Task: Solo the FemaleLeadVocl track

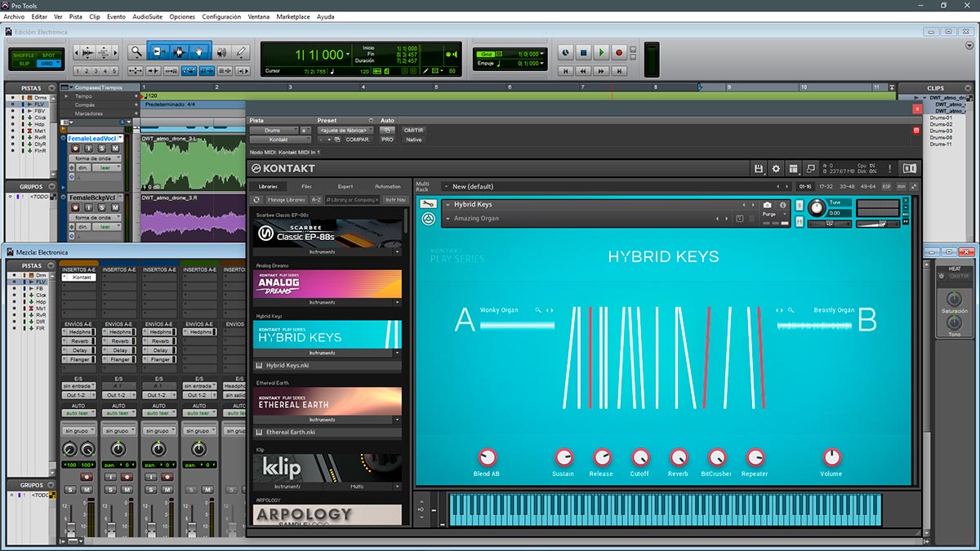Action: tap(102, 149)
